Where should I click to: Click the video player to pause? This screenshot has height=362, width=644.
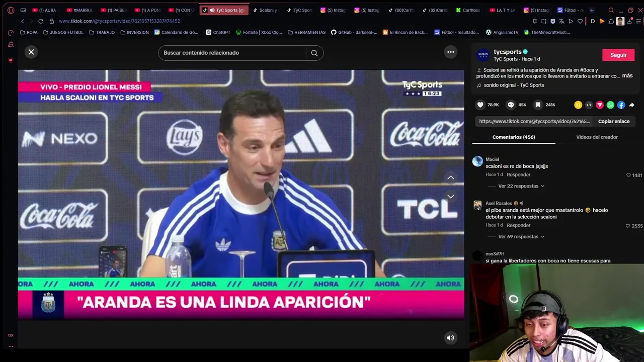241,195
